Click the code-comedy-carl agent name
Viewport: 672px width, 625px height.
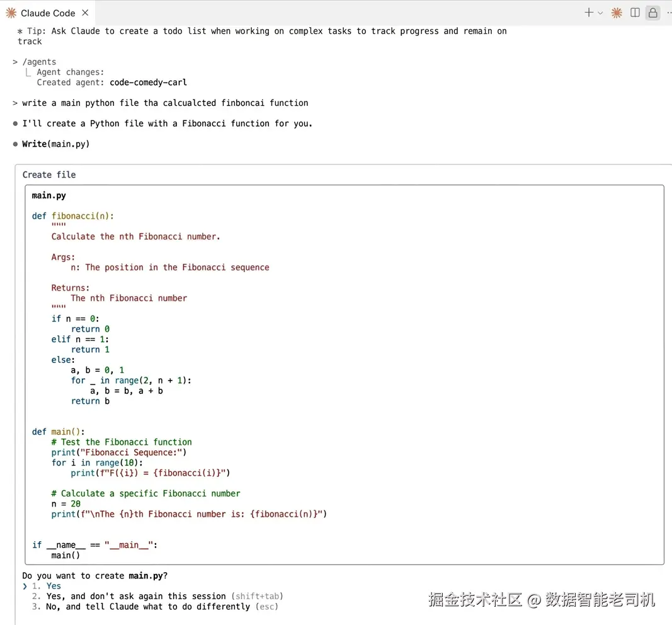tap(148, 83)
